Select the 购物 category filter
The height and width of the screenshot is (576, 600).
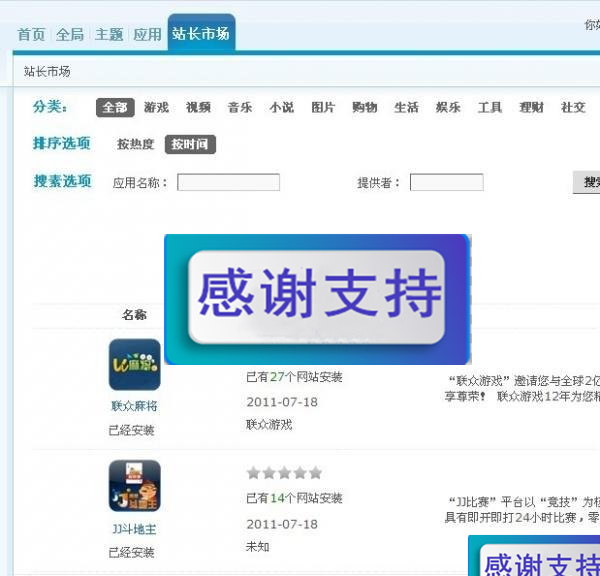(365, 108)
